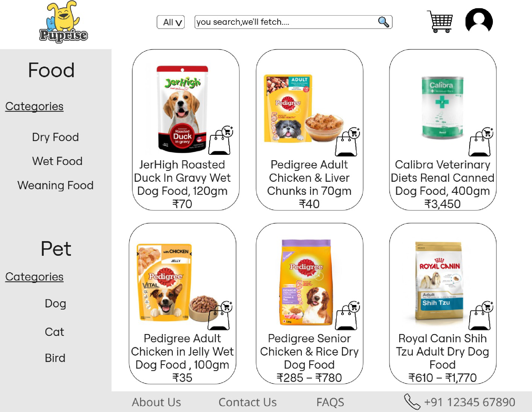
Task: Open the About Us link
Action: tap(156, 402)
